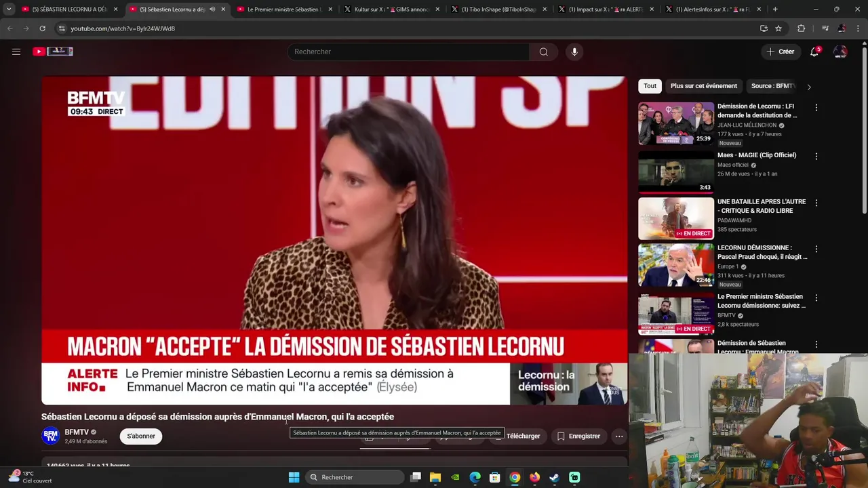Viewport: 868px width, 488px height.
Task: Launch Microsoft Edge from the taskbar
Action: click(x=475, y=477)
